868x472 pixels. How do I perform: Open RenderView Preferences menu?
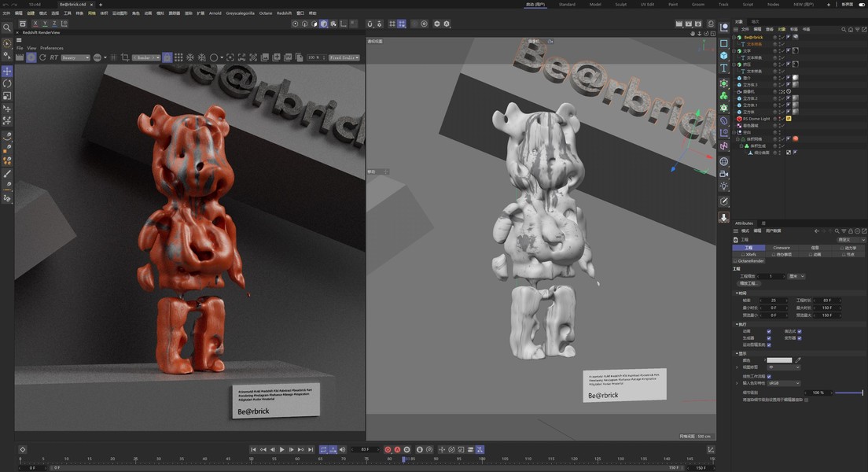51,48
